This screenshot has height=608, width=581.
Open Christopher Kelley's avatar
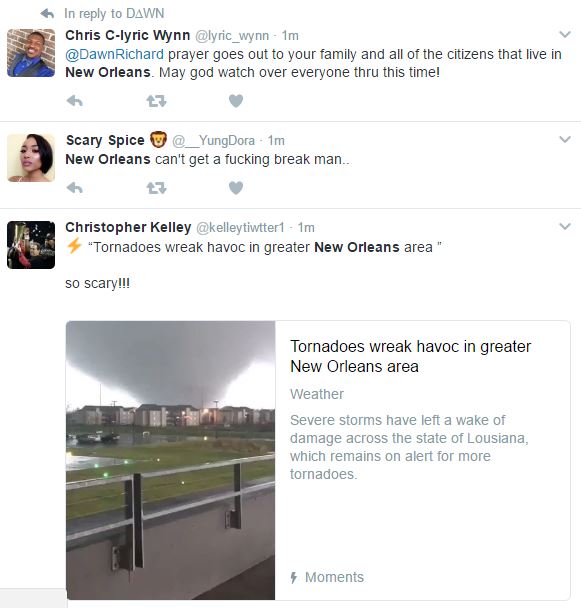pos(31,245)
